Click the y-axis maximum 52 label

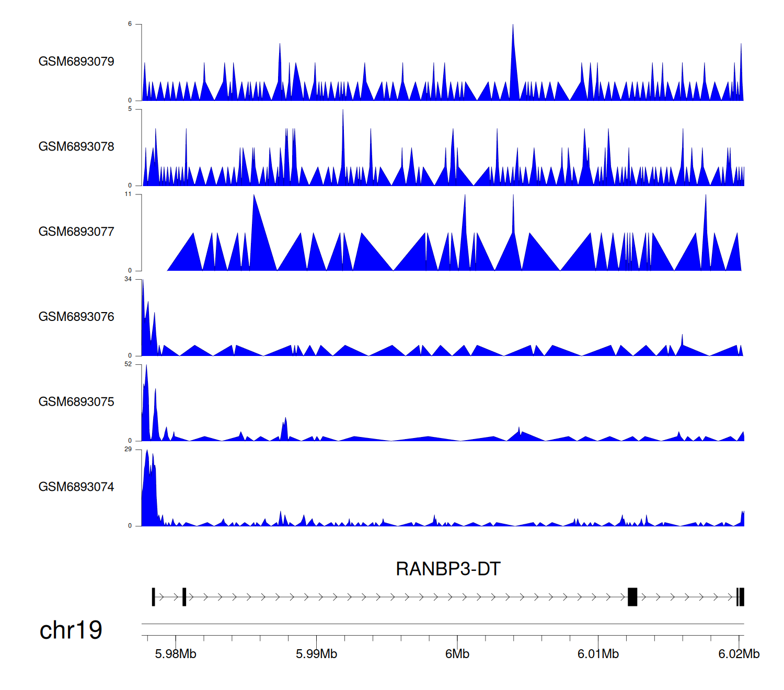coord(128,364)
